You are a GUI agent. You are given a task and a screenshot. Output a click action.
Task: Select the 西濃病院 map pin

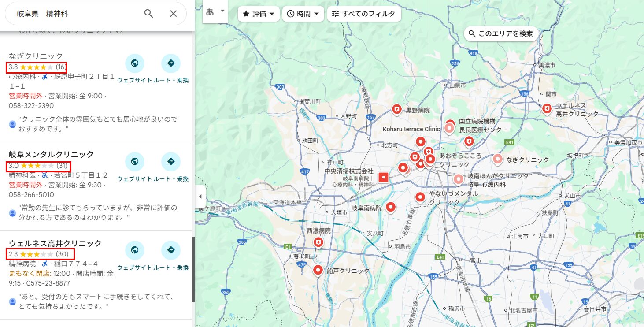coord(318,242)
